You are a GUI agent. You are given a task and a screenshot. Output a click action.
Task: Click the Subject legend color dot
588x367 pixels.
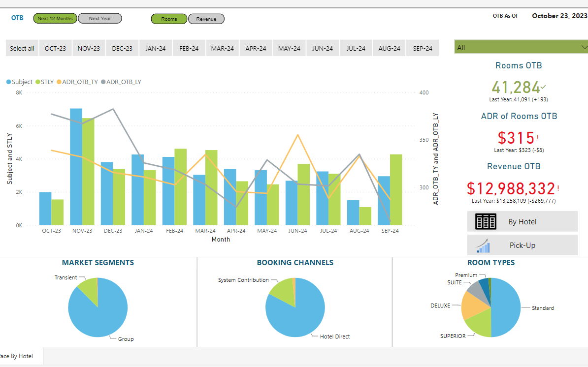click(9, 82)
